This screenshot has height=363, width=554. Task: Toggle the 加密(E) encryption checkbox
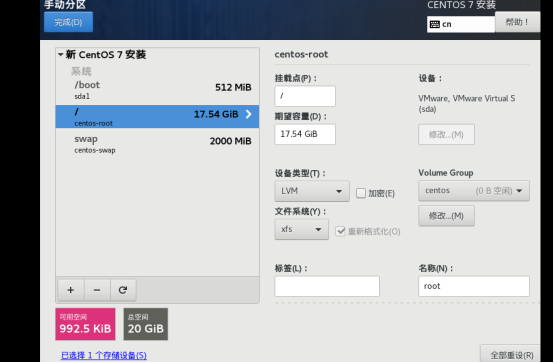tap(361, 193)
